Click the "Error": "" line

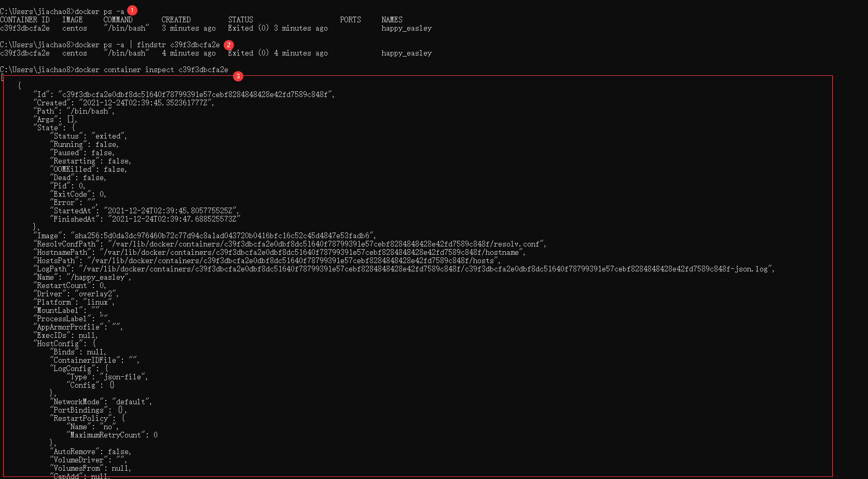click(x=74, y=202)
